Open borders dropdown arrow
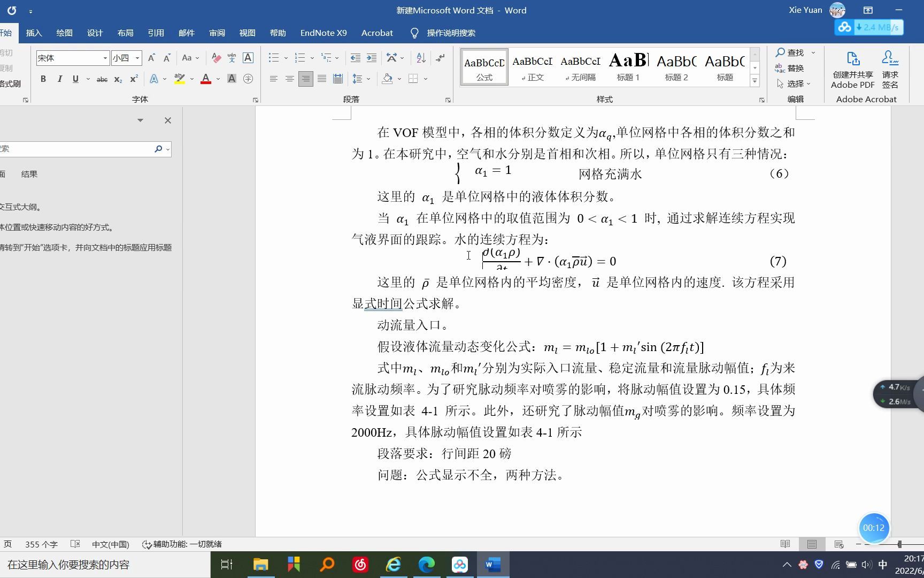 click(x=426, y=79)
